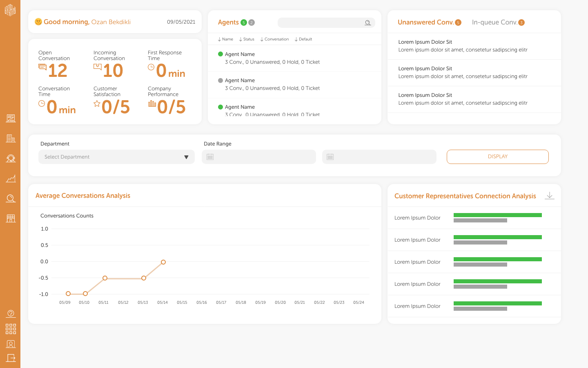Expand the Select Department dropdown
The height and width of the screenshot is (368, 588).
(x=116, y=157)
